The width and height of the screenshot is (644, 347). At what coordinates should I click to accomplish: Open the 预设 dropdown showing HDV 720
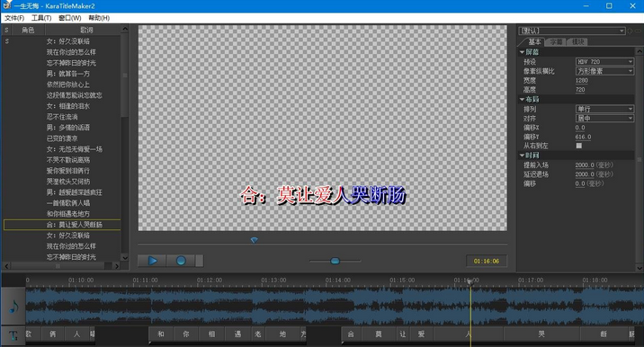point(604,62)
